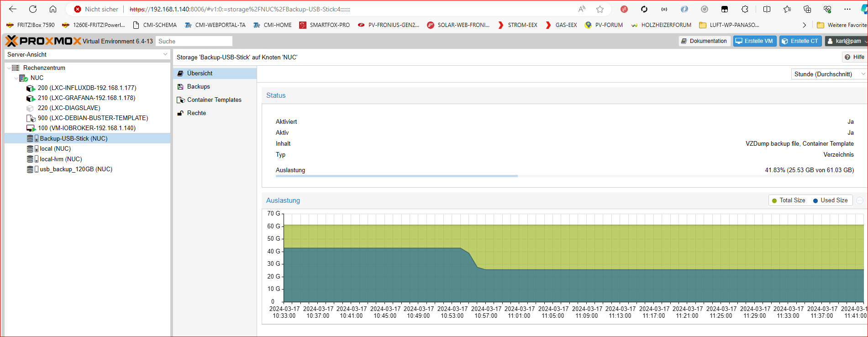
Task: Collapse the Auslastung chart panel
Action: coord(860,200)
